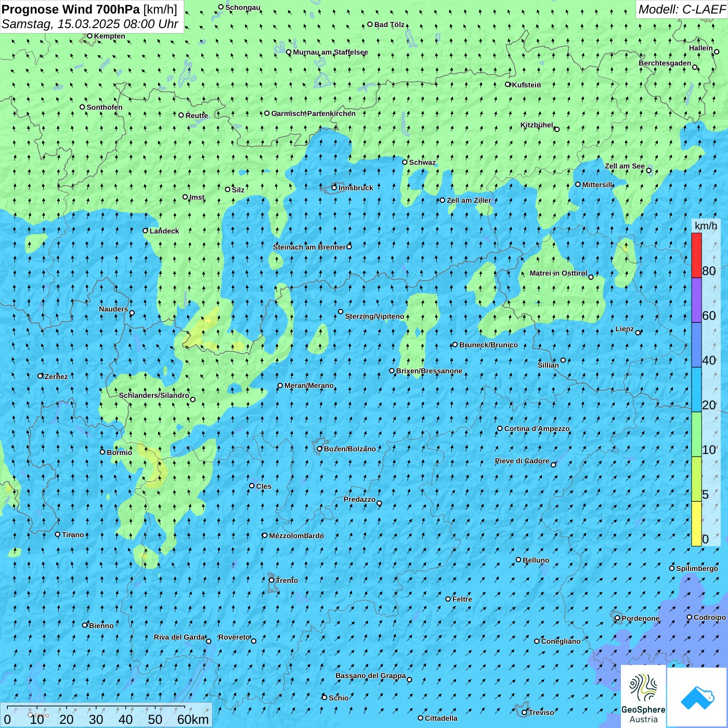
Task: Click the Mezzolombardo label
Action: 296,536
